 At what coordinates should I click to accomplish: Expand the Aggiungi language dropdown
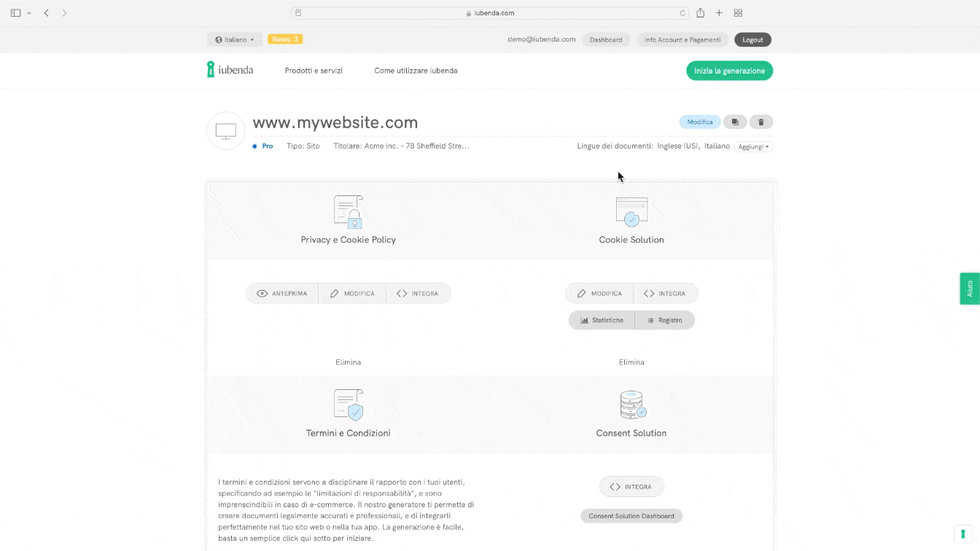[x=753, y=146]
